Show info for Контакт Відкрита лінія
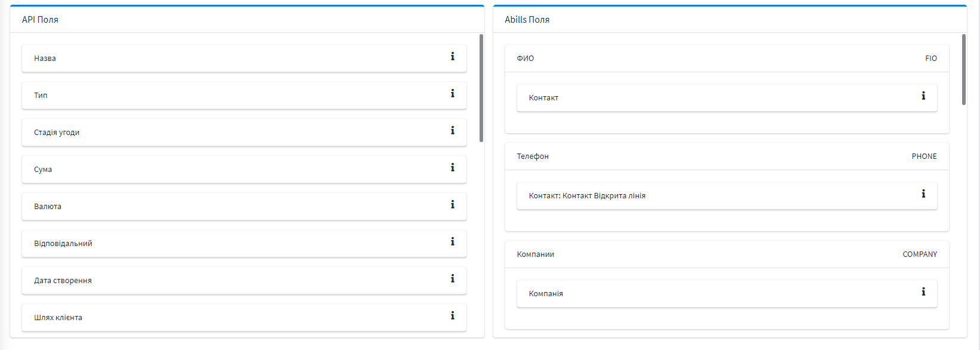This screenshot has width=980, height=350. coord(923,194)
